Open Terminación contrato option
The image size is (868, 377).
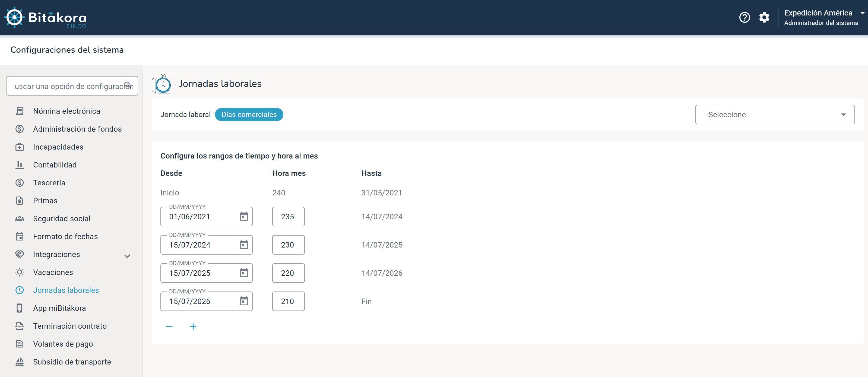pos(70,326)
